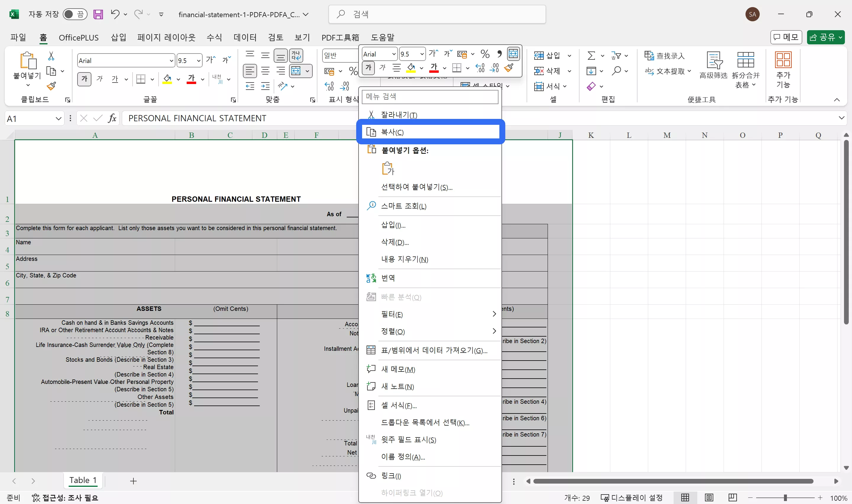This screenshot has width=852, height=504.
Task: Click the Comments button
Action: point(786,37)
